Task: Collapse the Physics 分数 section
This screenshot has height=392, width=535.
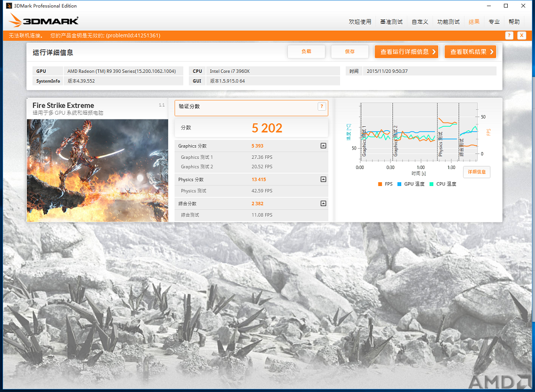Action: coord(323,179)
